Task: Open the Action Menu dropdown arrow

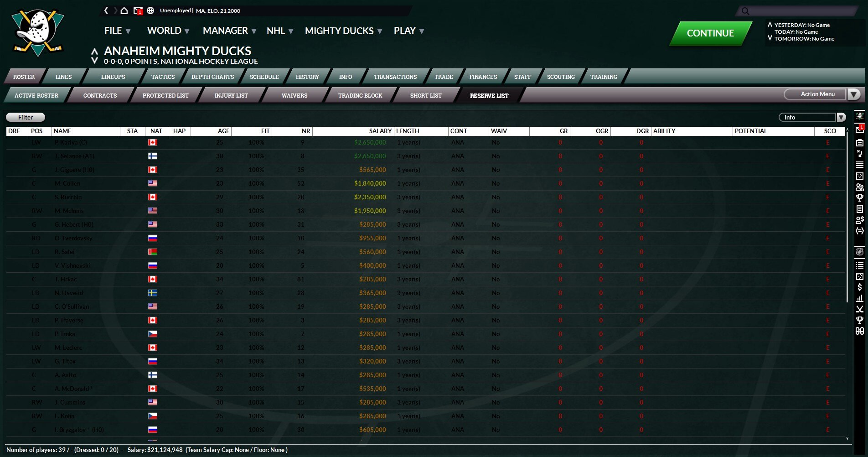Action: [x=853, y=94]
